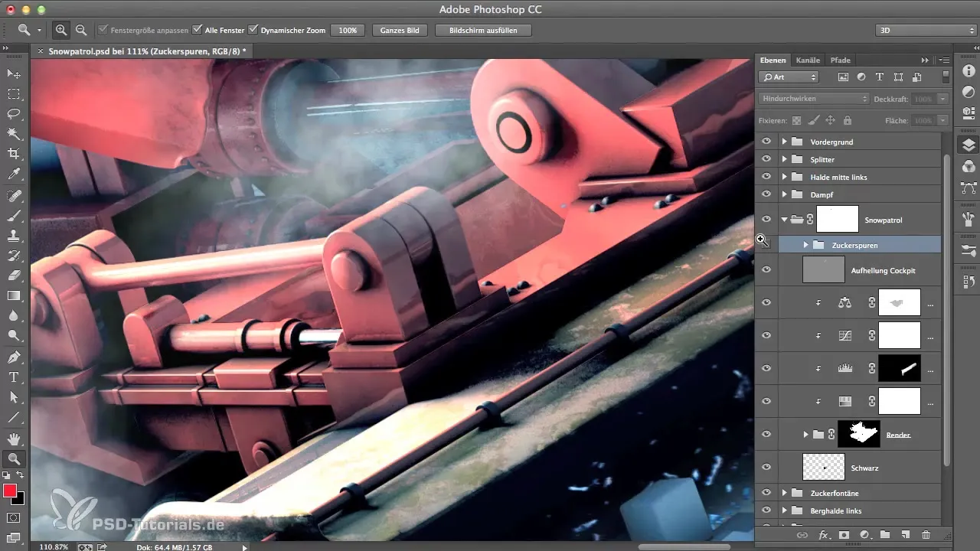The height and width of the screenshot is (551, 980).
Task: Toggle Dynamischer Zoom checkbox
Action: pyautogui.click(x=253, y=30)
